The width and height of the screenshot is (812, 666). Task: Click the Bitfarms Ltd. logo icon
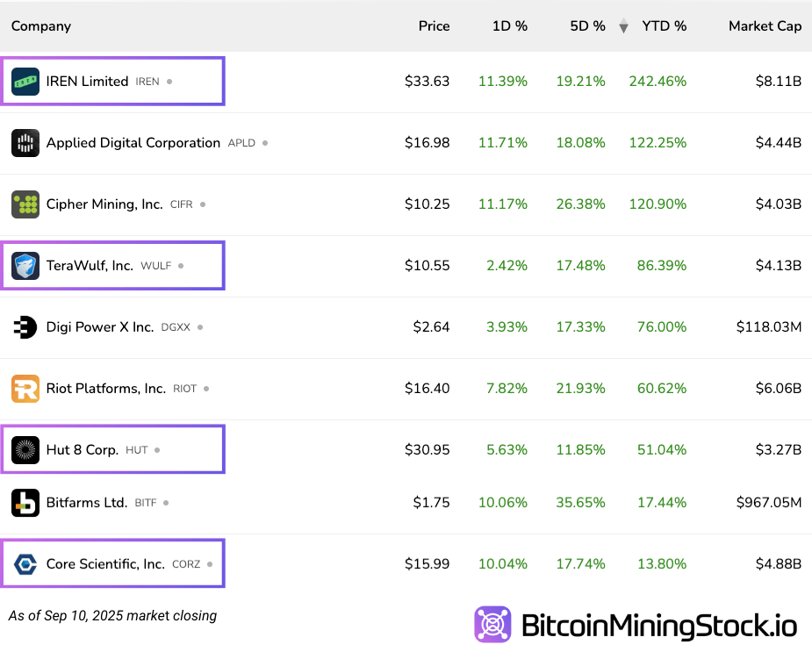(x=25, y=503)
